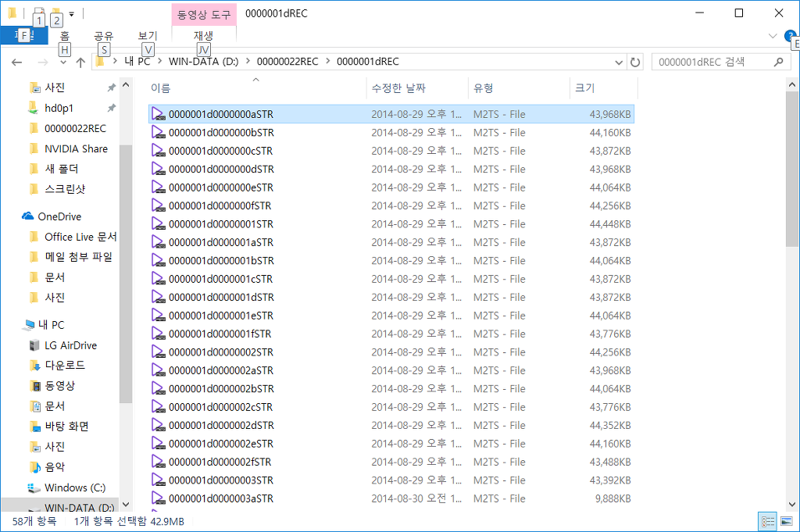
Task: Click 내 PC in address breadcrumb
Action: pyautogui.click(x=137, y=62)
